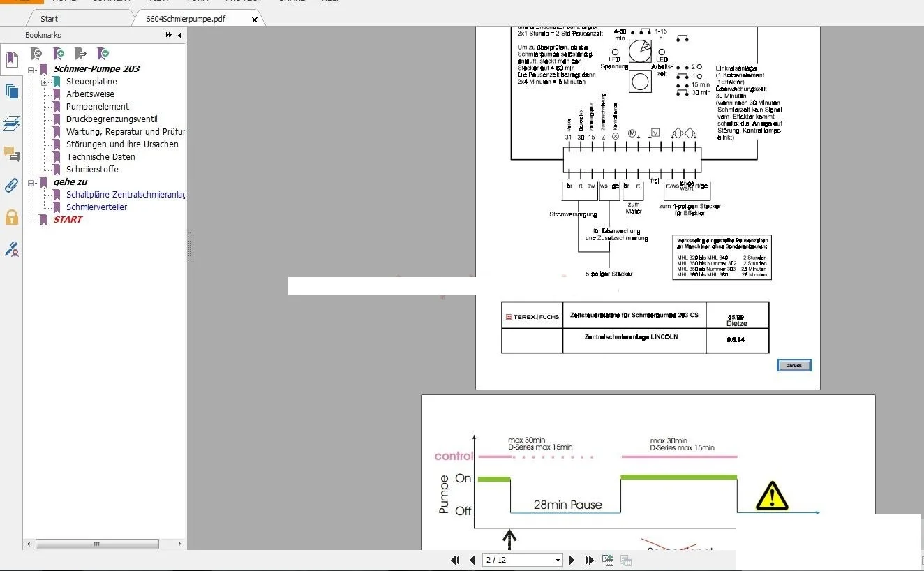
Task: Open the Pages thumbnails panel icon
Action: pyautogui.click(x=11, y=91)
